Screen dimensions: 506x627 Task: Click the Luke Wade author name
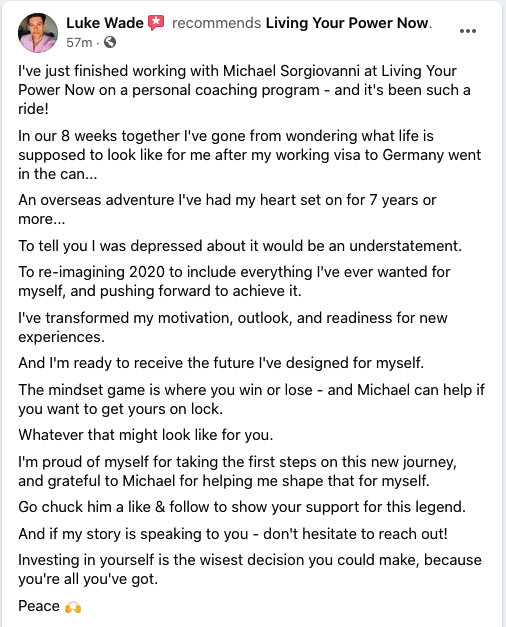[105, 23]
